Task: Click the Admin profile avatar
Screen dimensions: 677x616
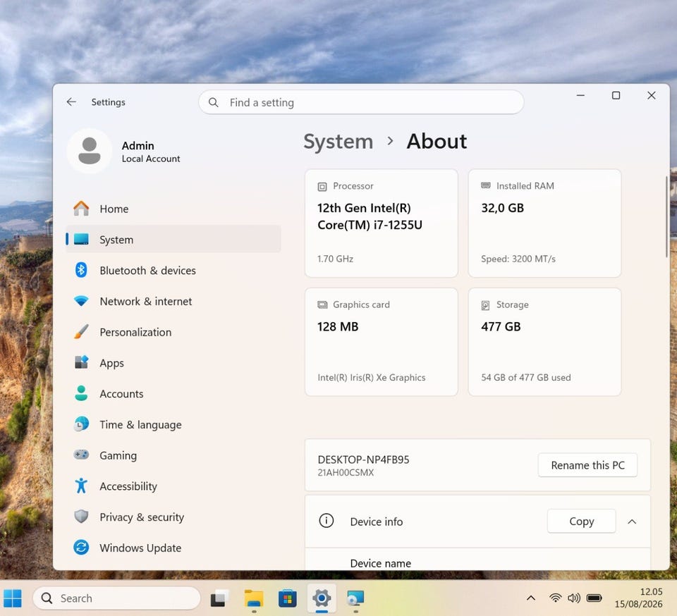Action: click(90, 151)
